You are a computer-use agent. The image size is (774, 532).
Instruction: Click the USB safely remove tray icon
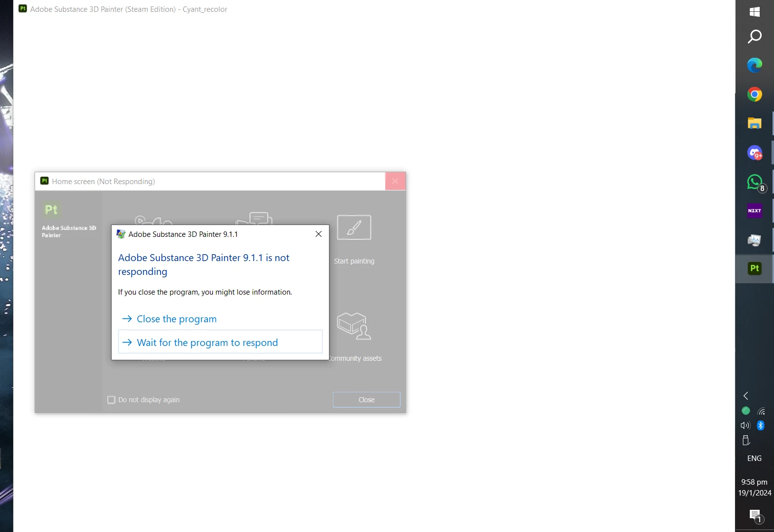click(x=746, y=440)
